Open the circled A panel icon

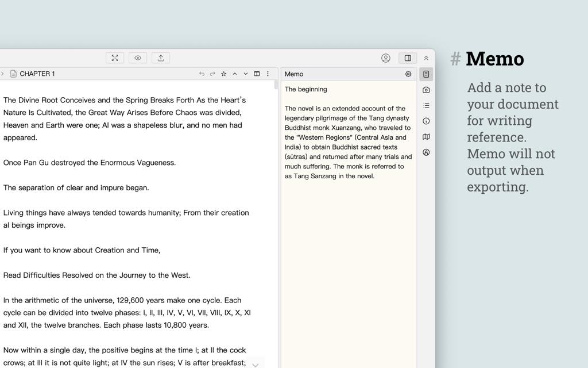coord(426,152)
